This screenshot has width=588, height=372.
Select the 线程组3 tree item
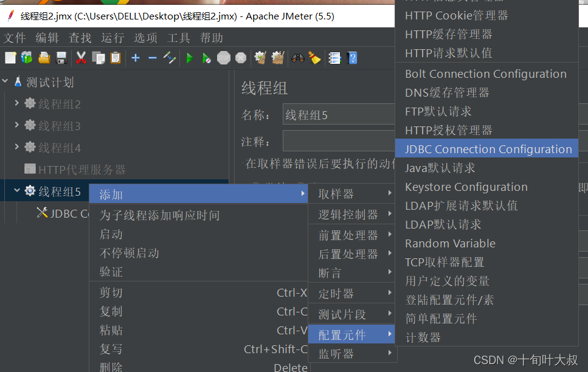click(59, 126)
